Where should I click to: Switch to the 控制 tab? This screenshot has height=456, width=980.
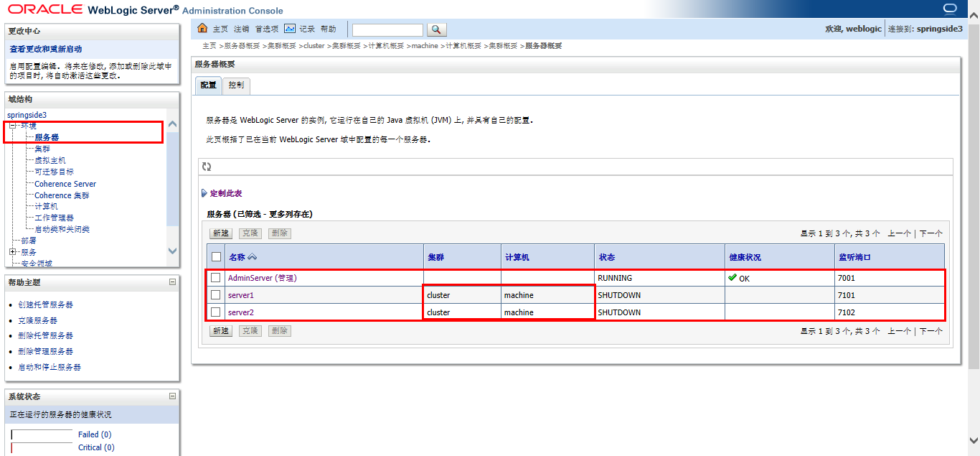click(236, 85)
